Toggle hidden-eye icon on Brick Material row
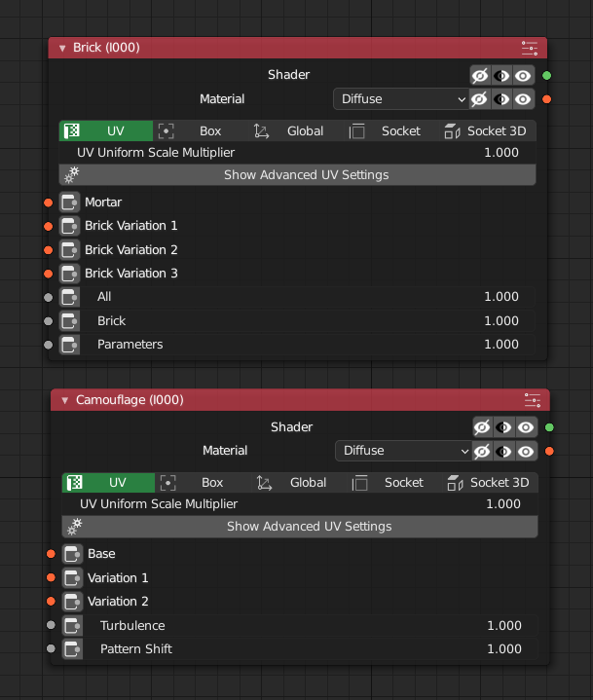 tap(480, 98)
